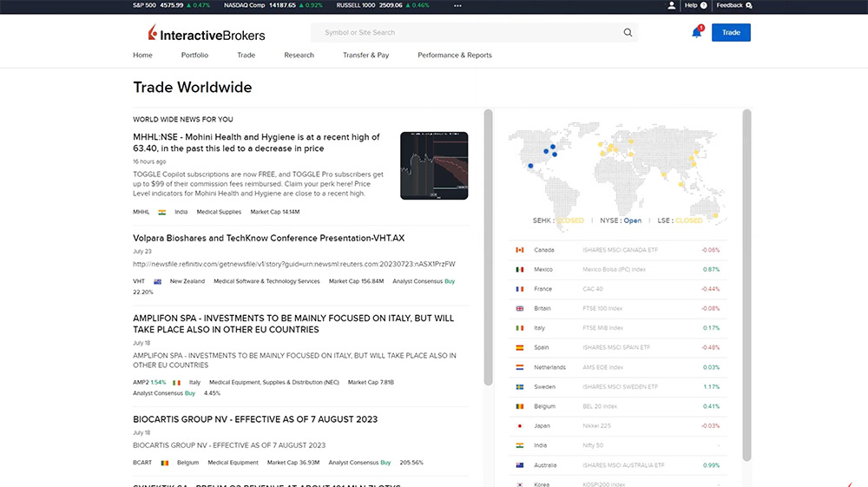Open the Volpara Bioshares conference news headline

pos(268,238)
